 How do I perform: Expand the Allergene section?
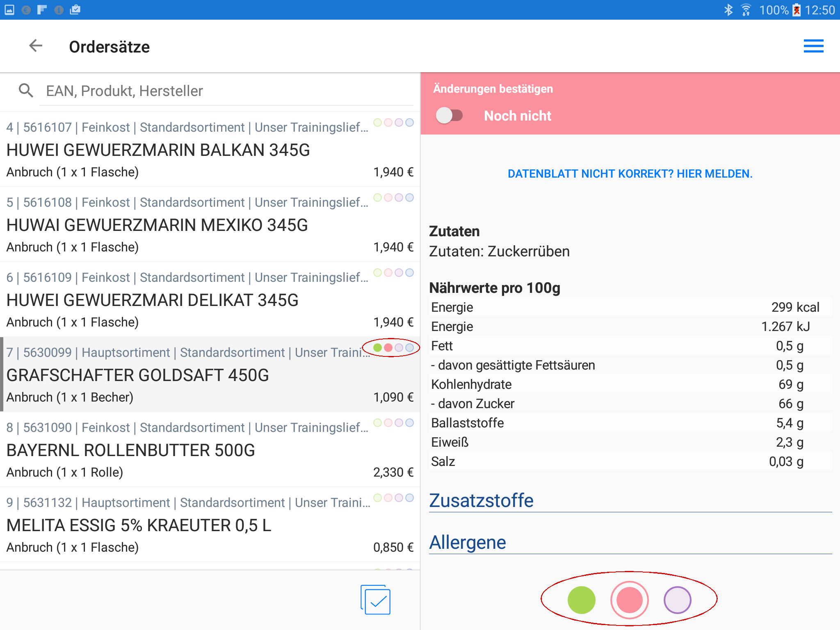[468, 543]
